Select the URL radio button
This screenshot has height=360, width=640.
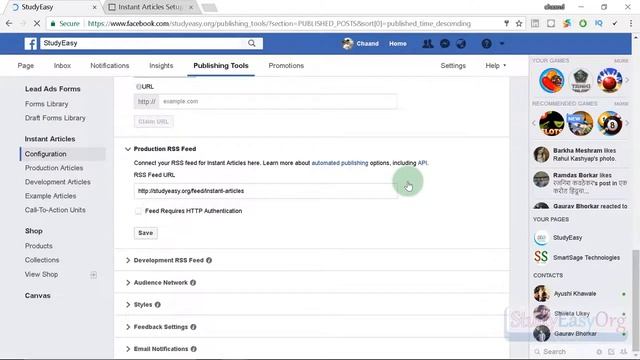pos(138,87)
